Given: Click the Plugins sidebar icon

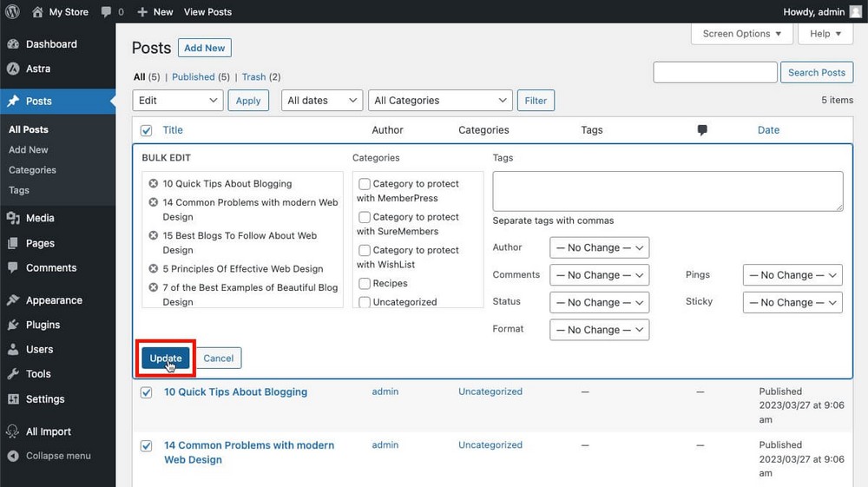Looking at the screenshot, I should tap(13, 325).
